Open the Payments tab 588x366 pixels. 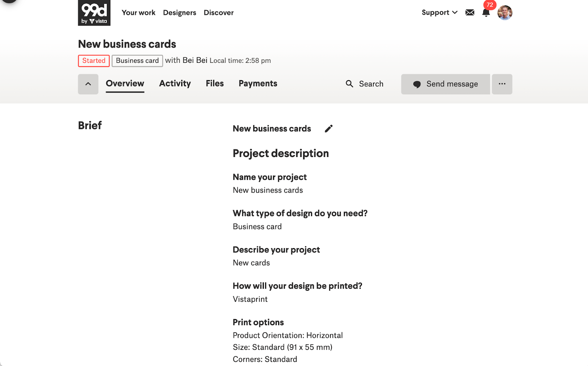(258, 84)
